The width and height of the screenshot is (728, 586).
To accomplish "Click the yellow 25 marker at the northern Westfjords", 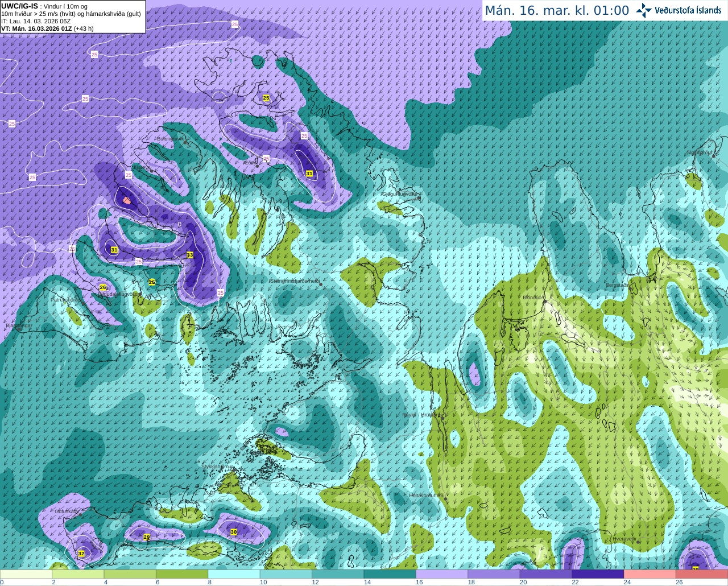I will tap(266, 98).
